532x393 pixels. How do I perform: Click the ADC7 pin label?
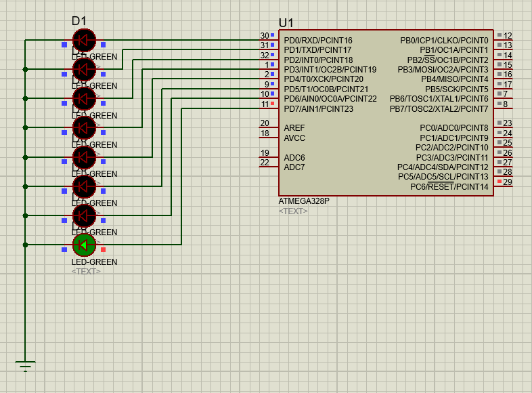pos(294,167)
